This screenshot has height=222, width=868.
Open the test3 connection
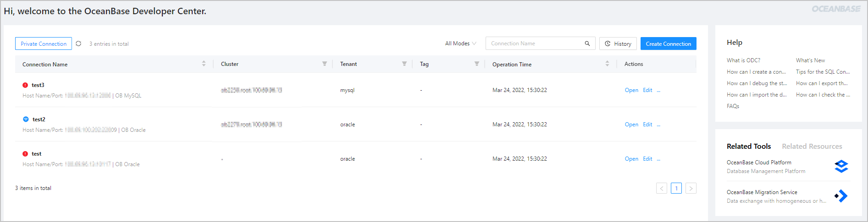point(631,90)
